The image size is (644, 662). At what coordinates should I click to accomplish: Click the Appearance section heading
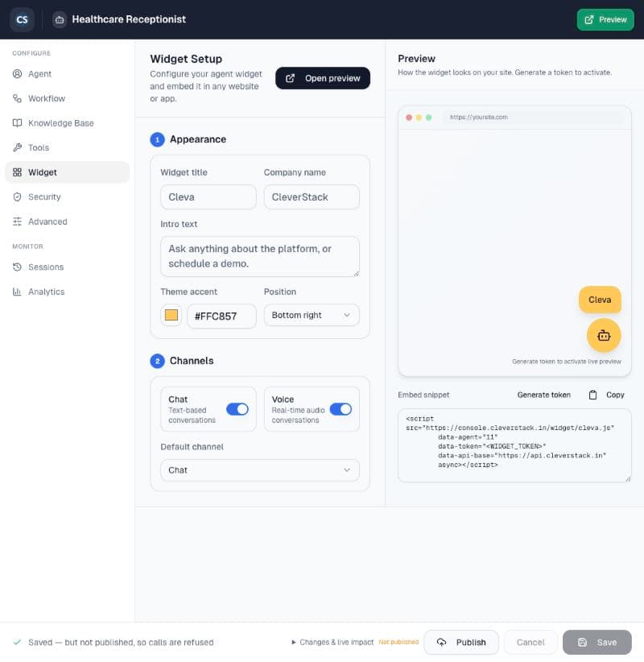click(x=198, y=139)
